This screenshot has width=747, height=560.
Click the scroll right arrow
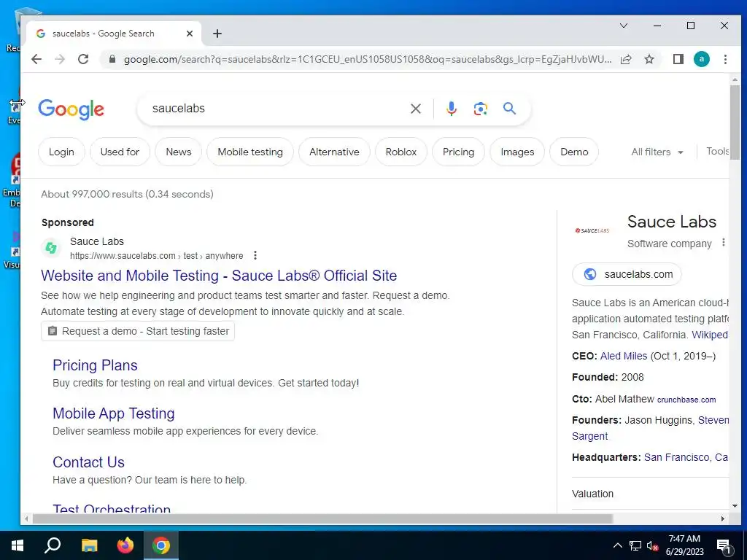[723, 518]
